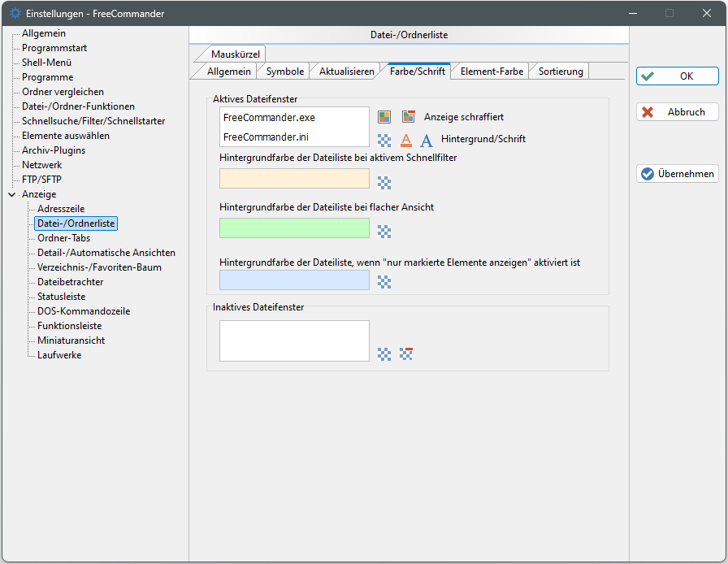Screen dimensions: 728x564
Task: Select Netzwerk in the settings tree
Action: pos(41,165)
